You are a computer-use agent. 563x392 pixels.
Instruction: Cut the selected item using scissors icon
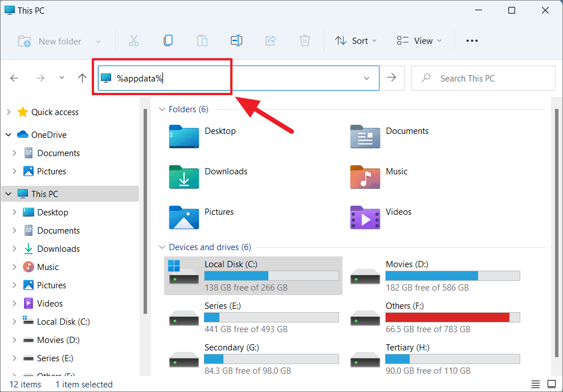[134, 40]
